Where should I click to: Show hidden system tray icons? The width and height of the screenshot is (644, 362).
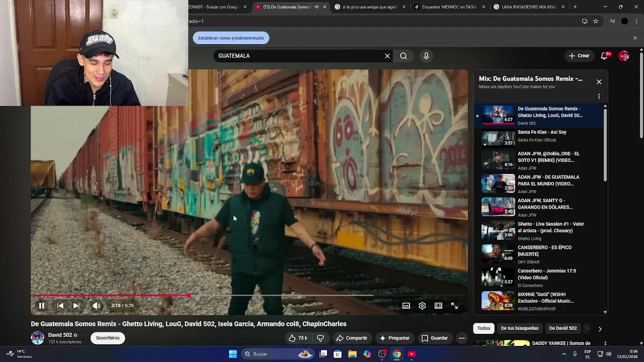click(564, 354)
